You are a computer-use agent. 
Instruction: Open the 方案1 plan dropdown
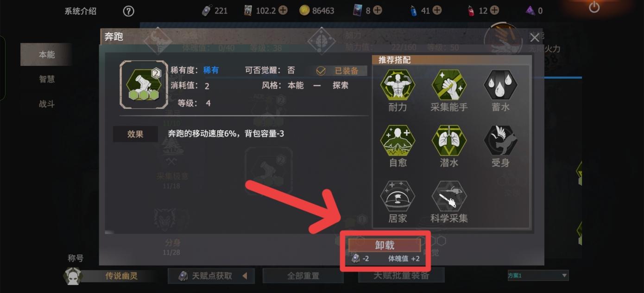click(x=538, y=275)
